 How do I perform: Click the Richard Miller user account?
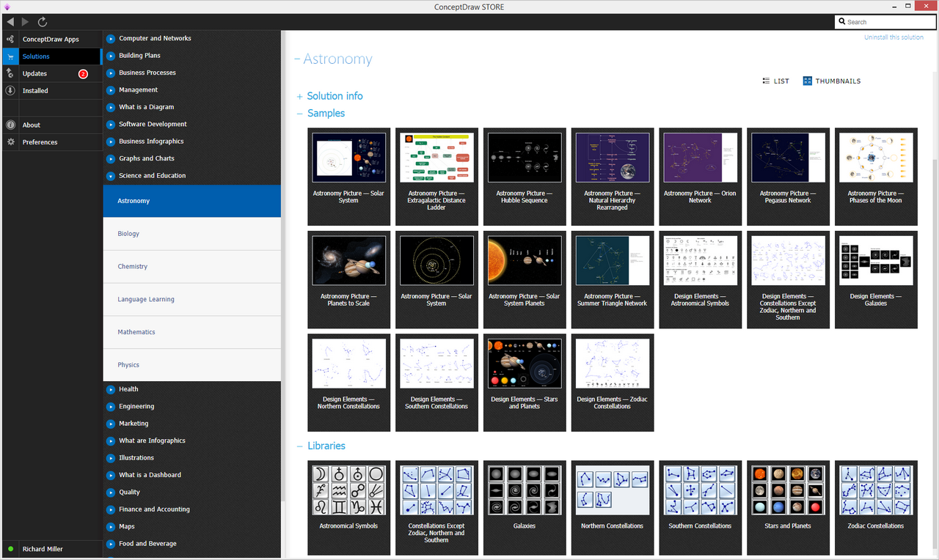click(43, 549)
